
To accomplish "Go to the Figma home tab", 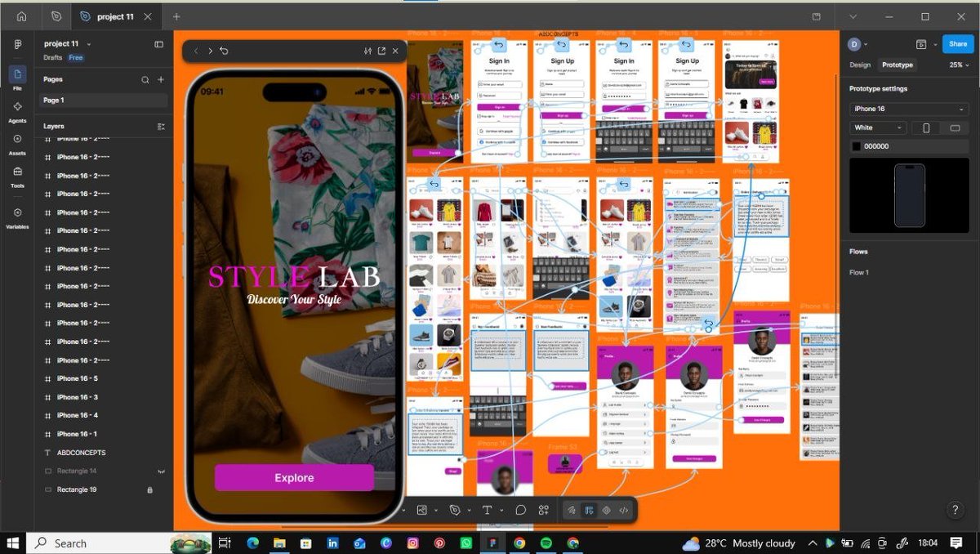I will [21, 16].
